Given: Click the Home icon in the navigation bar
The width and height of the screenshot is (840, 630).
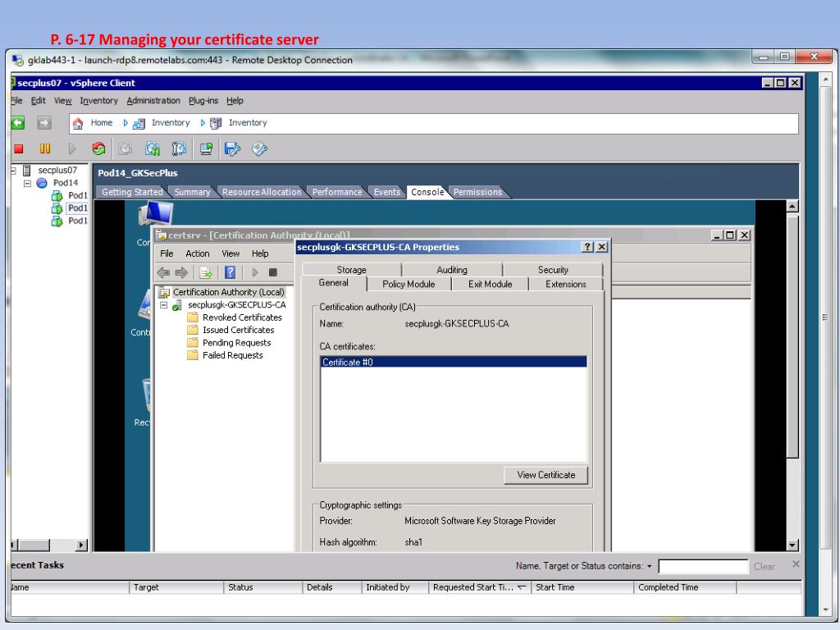Looking at the screenshot, I should [78, 123].
